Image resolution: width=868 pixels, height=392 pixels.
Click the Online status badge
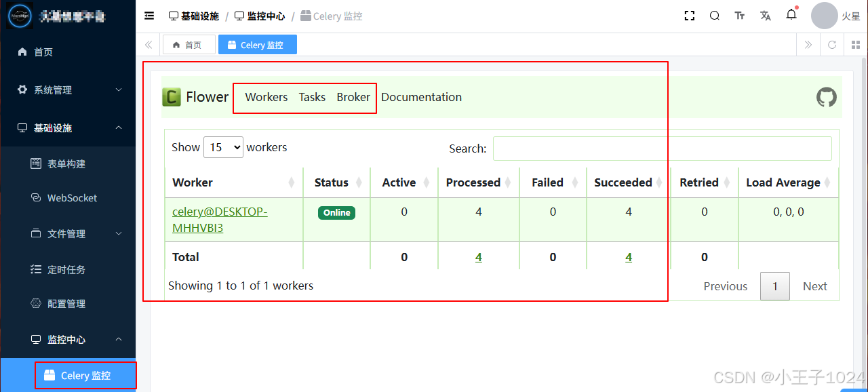coord(337,212)
